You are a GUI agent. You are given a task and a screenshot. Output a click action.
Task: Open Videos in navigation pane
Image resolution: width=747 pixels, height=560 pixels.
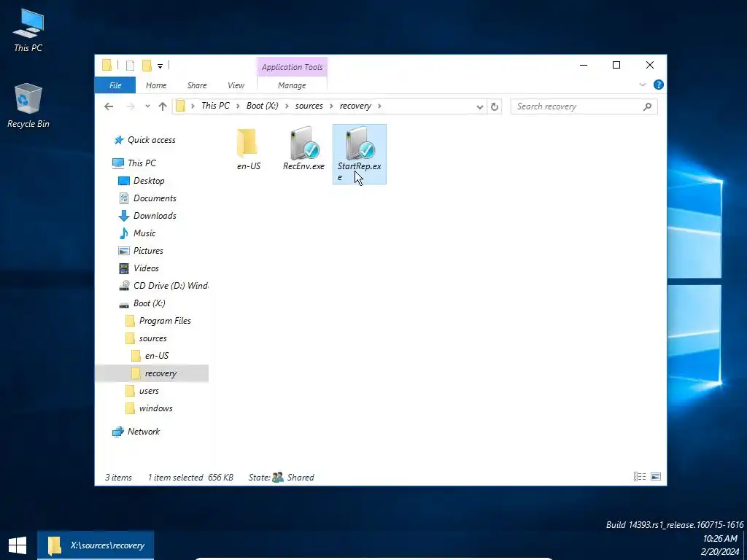coord(138,268)
